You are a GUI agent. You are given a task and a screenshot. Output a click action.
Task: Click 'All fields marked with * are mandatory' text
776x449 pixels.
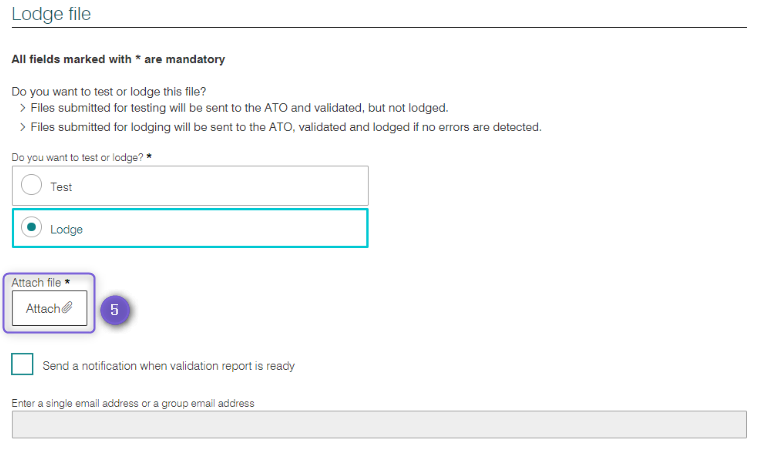point(118,59)
